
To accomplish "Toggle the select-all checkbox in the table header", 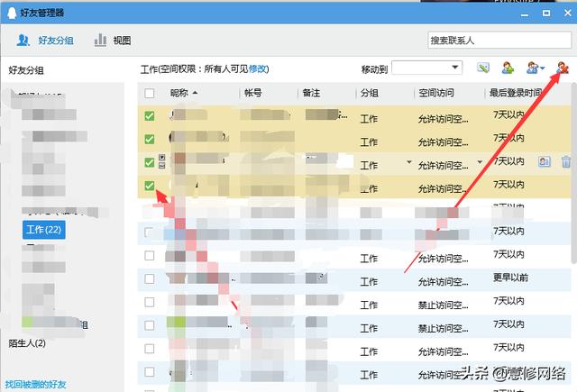I will tap(150, 93).
